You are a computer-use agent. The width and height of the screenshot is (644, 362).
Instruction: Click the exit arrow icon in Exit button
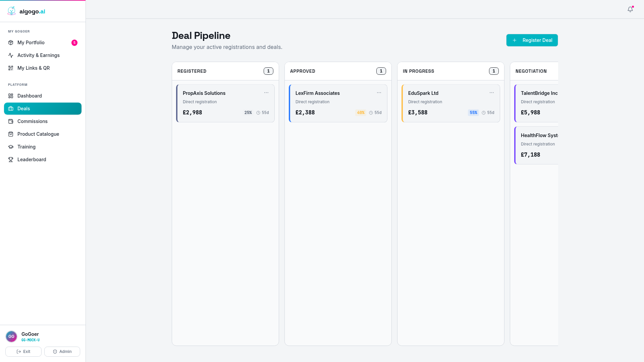click(19, 352)
